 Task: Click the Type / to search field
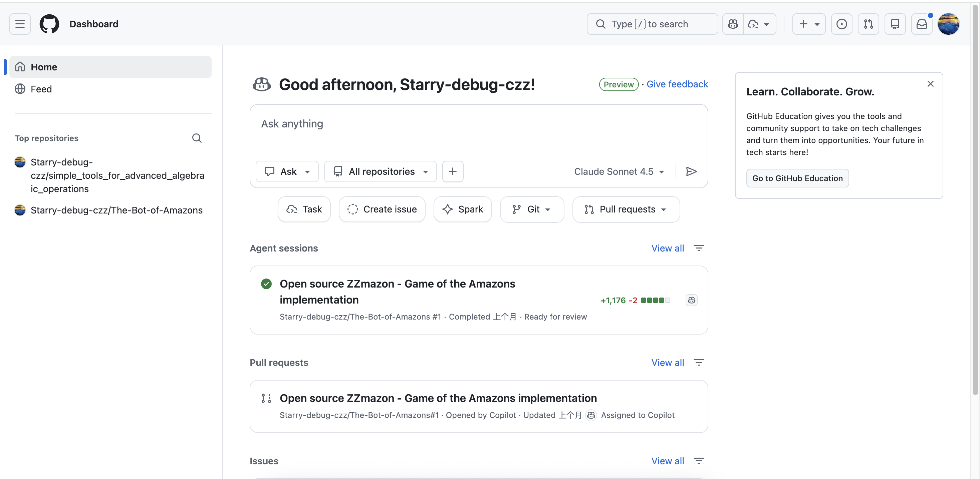pyautogui.click(x=652, y=24)
